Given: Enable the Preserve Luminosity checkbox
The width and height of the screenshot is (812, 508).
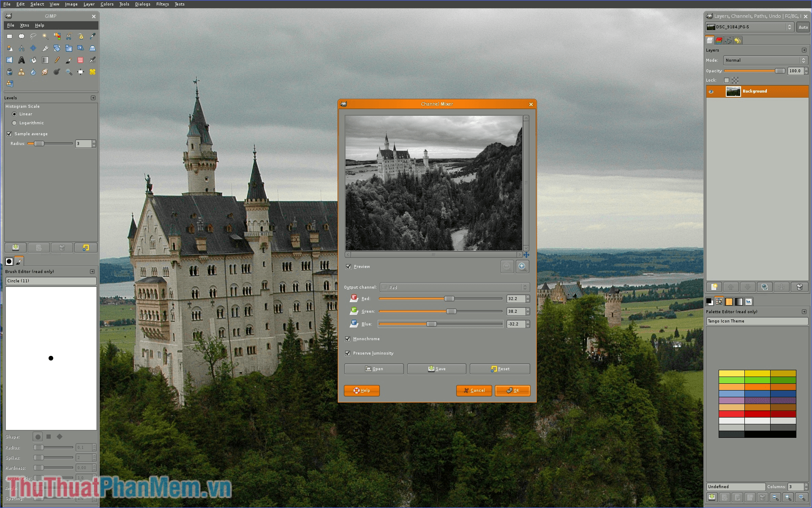Looking at the screenshot, I should [x=348, y=352].
